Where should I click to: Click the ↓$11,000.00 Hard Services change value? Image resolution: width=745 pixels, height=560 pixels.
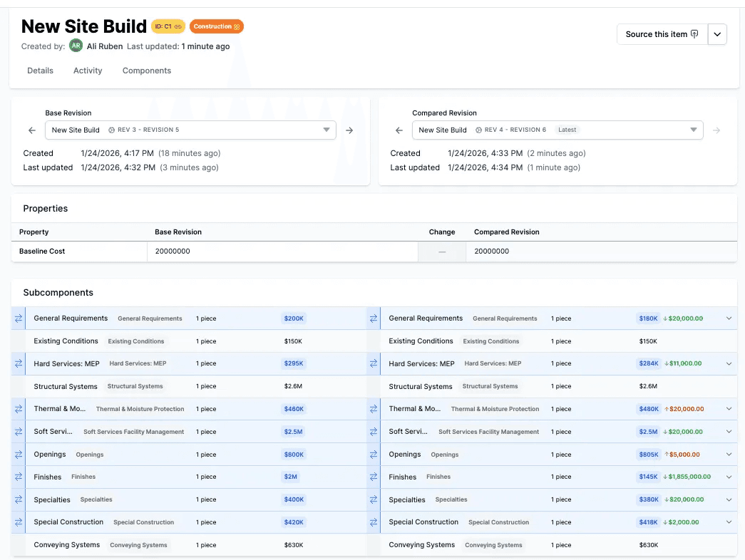(683, 363)
